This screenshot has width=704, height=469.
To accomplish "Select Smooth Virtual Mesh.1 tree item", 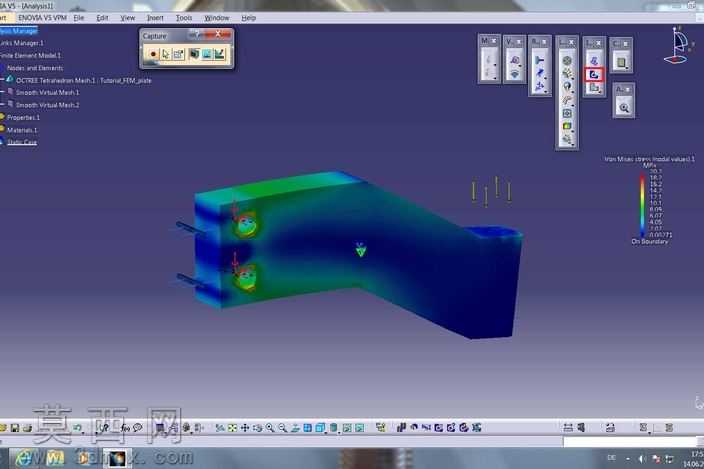I will [47, 92].
